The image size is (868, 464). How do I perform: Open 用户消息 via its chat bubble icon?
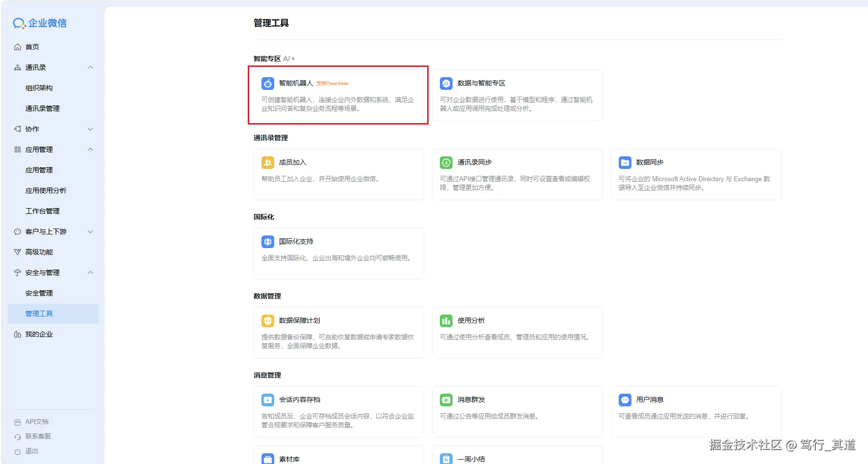point(625,400)
